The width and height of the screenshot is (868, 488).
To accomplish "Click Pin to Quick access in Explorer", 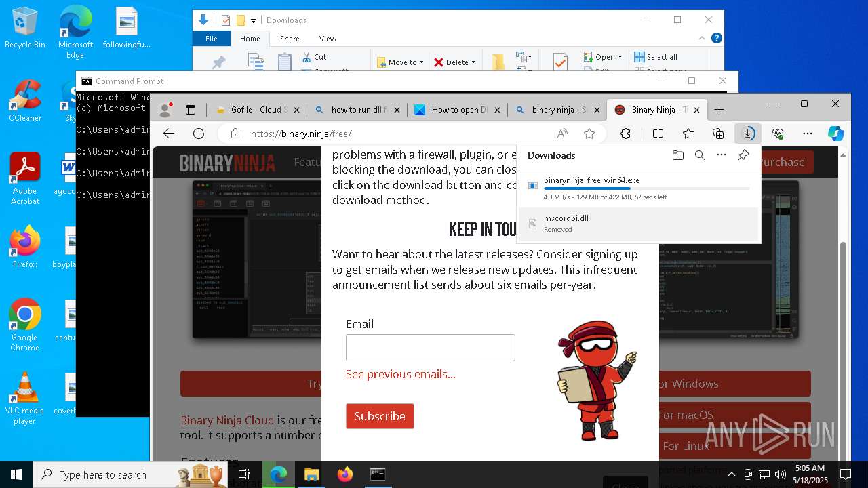I will (x=218, y=62).
